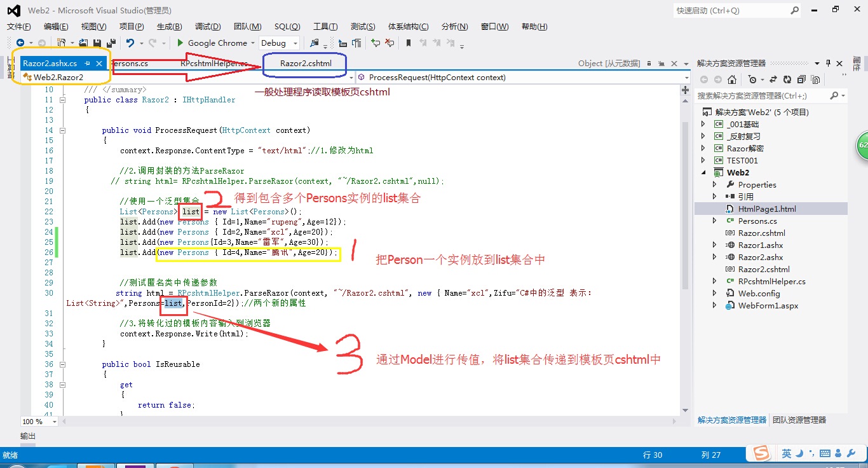The height and width of the screenshot is (468, 868).
Task: Expand the _001基础 project node
Action: pos(703,124)
